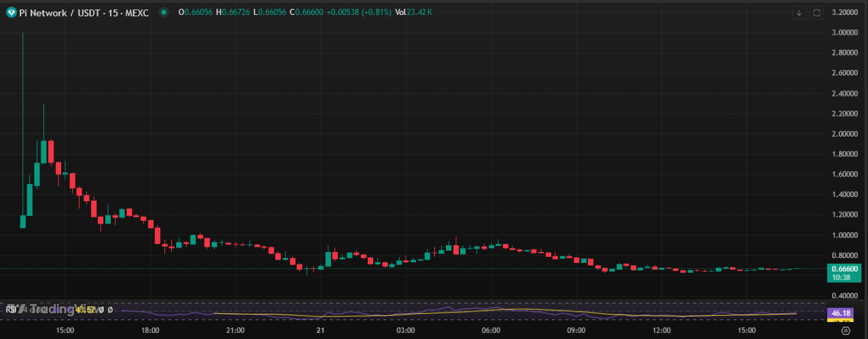The height and width of the screenshot is (339, 868).
Task: Maximize the chart pane using square icon
Action: (x=816, y=12)
